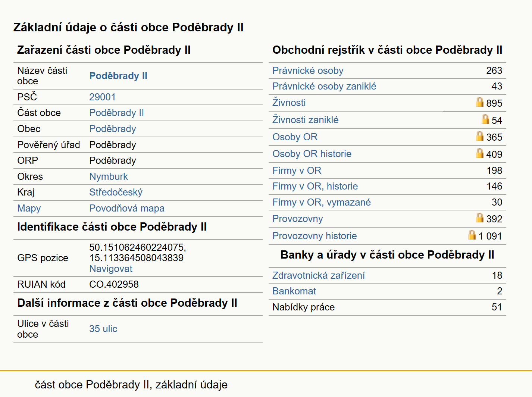Screen dimensions: 532x397
Task: Open the Povodňová mapa link
Action: click(x=127, y=208)
